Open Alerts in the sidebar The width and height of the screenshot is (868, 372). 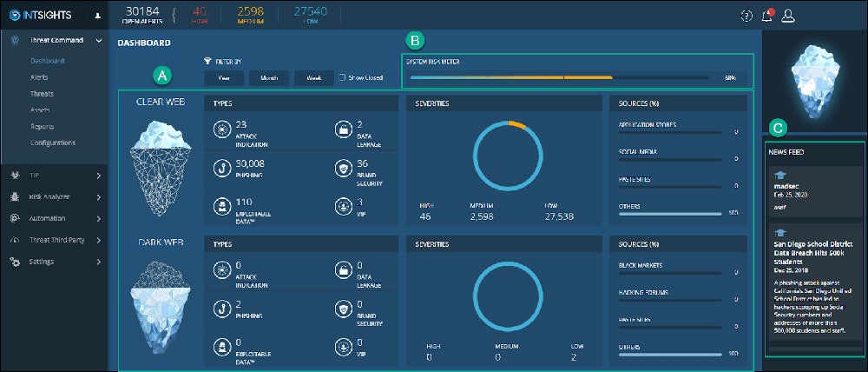coord(39,76)
